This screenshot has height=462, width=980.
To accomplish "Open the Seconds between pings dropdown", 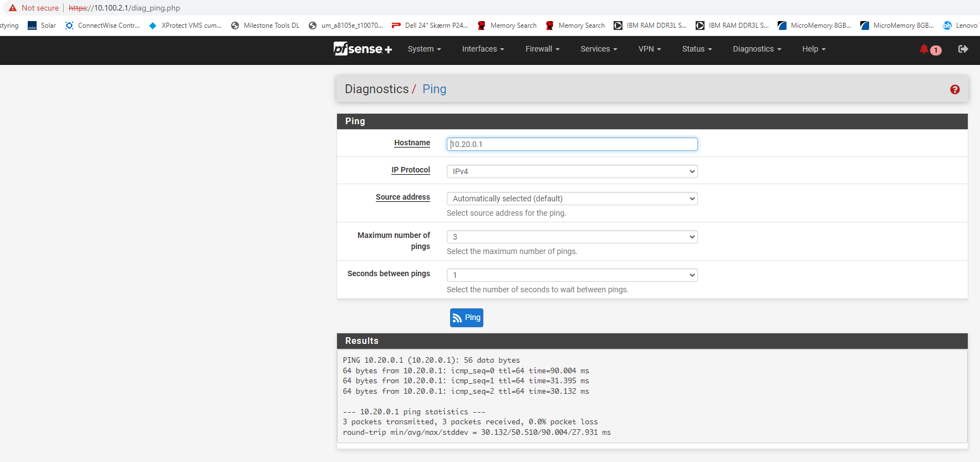I will point(571,275).
